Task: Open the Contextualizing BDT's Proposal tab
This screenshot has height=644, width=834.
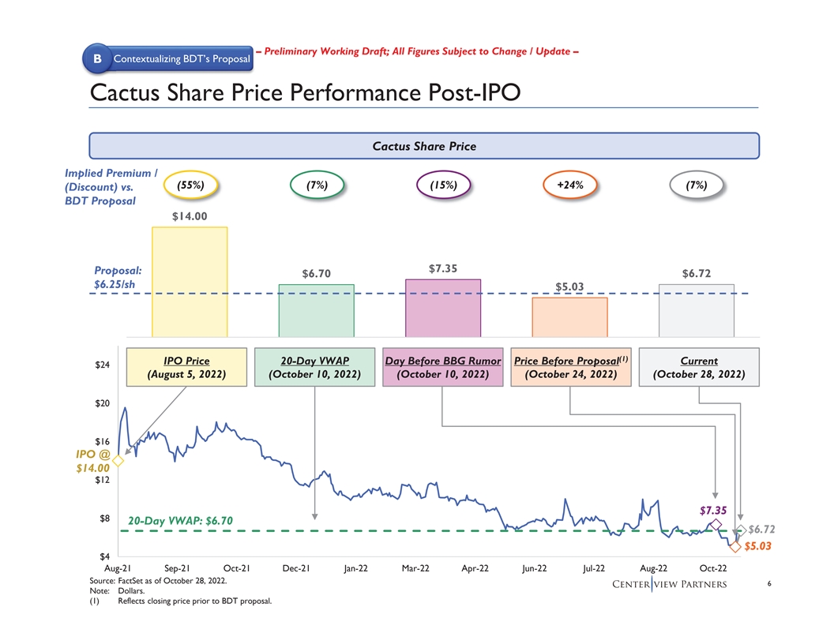Action: click(181, 59)
